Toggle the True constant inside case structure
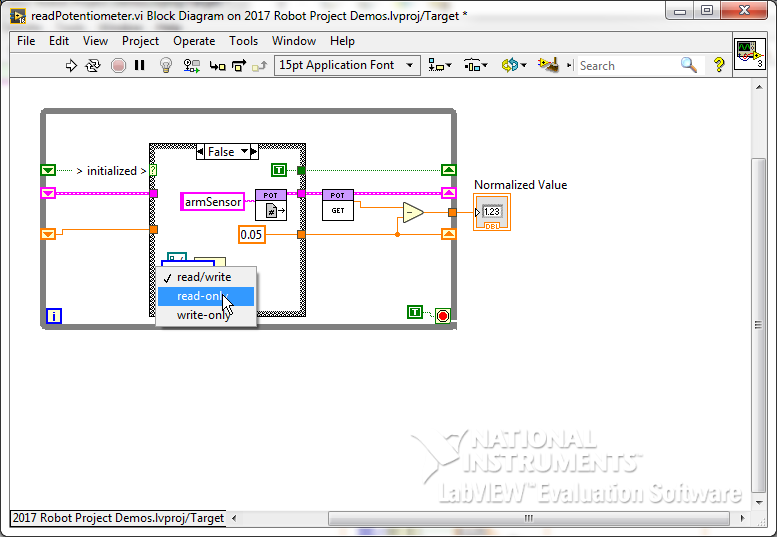The width and height of the screenshot is (777, 537). [280, 170]
